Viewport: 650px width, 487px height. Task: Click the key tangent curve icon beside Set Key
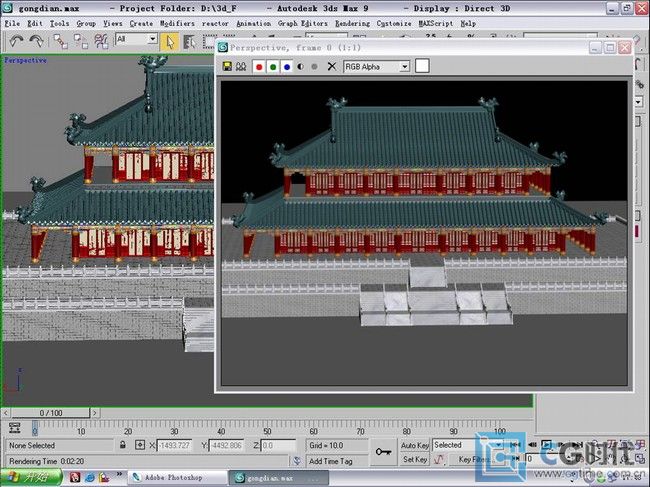pyautogui.click(x=439, y=459)
